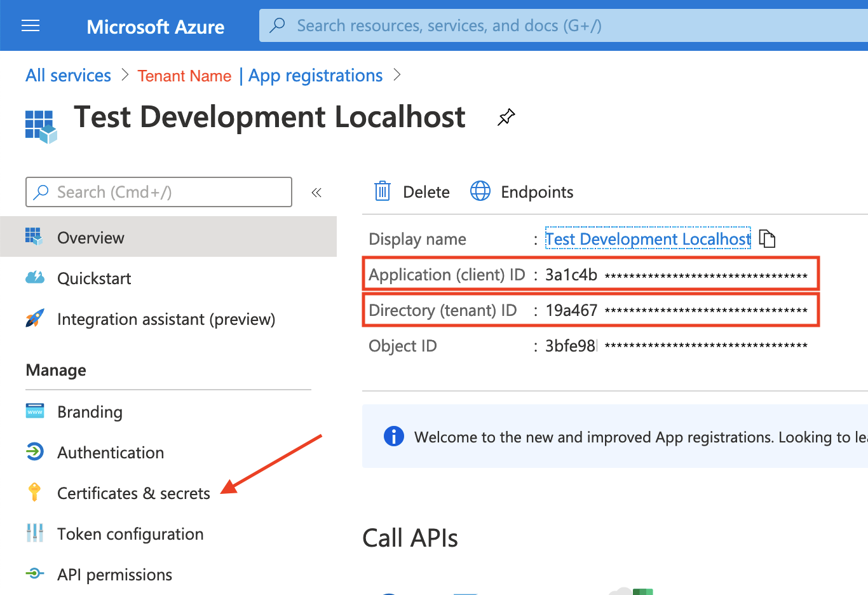Click the Call APIs heading
Screen dimensions: 868x595
(x=410, y=538)
